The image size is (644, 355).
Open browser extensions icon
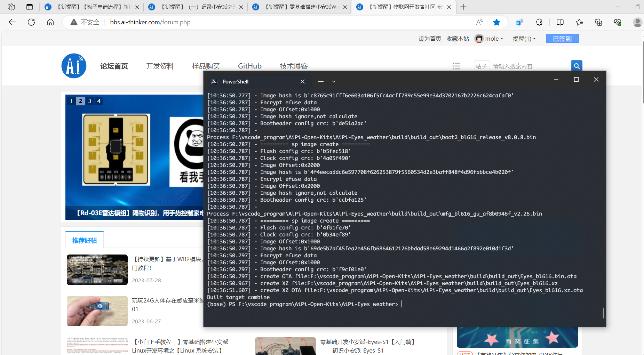539,22
